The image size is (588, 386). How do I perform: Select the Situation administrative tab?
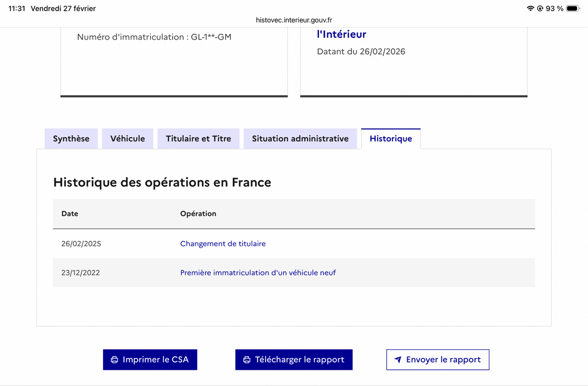coord(300,139)
